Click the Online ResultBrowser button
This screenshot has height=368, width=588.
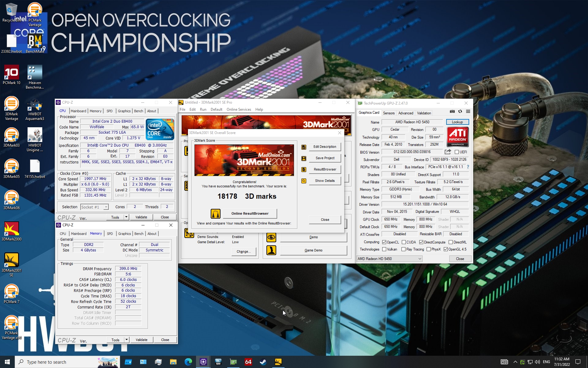coord(250,213)
